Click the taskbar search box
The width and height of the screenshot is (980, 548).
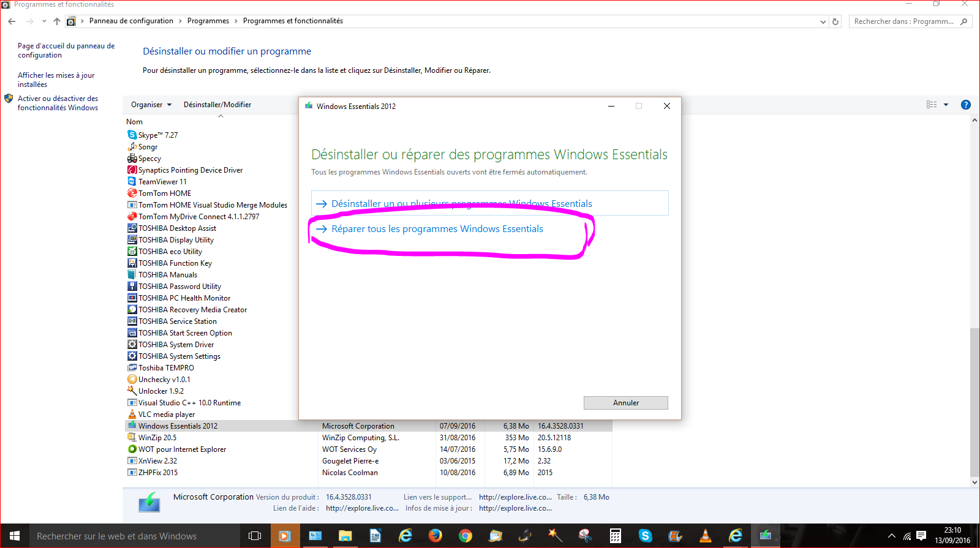pos(134,536)
